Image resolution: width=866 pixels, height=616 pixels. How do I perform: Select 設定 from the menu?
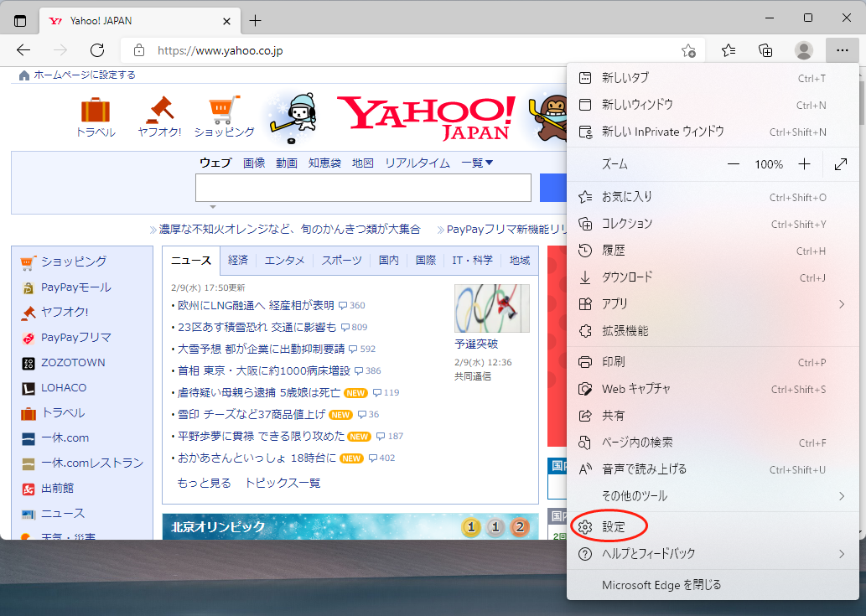click(613, 527)
